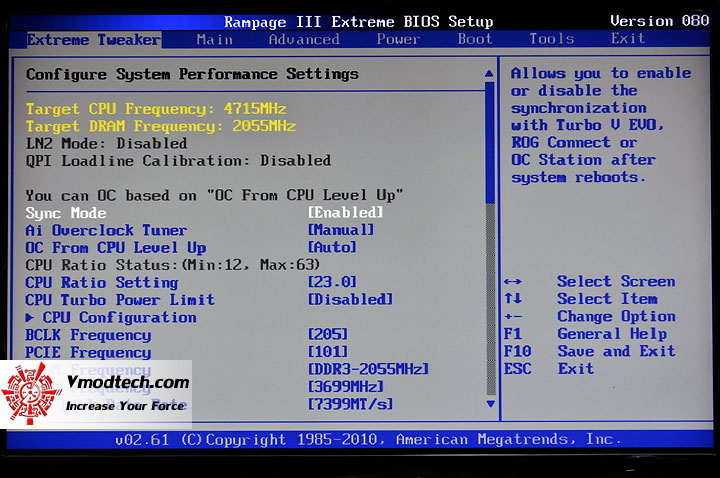The image size is (720, 478).
Task: Change the 7399MT/s link rate option
Action: coord(350,404)
